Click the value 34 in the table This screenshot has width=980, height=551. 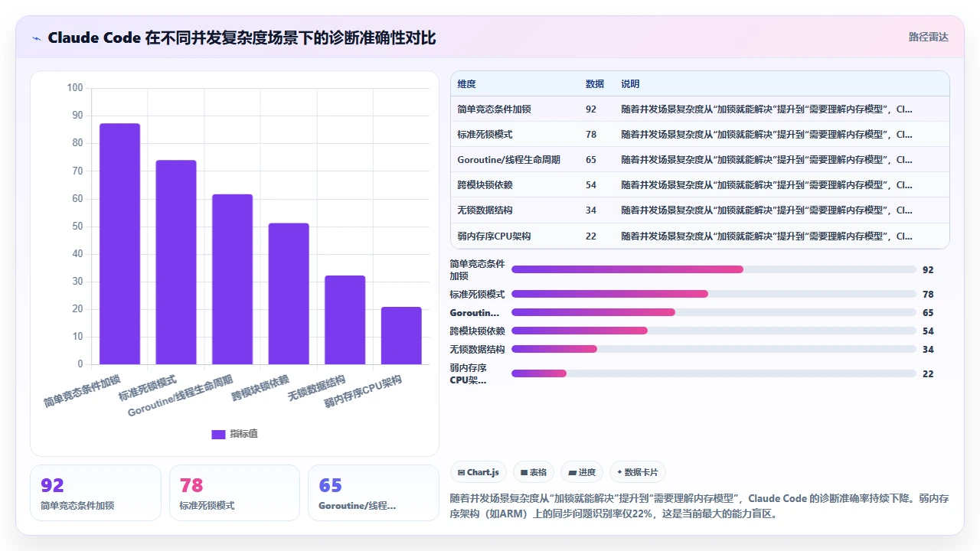click(x=591, y=210)
